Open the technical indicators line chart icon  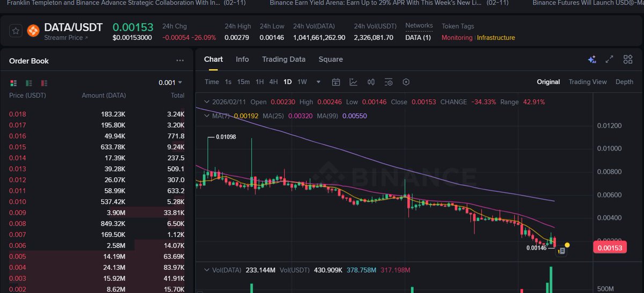coord(354,82)
